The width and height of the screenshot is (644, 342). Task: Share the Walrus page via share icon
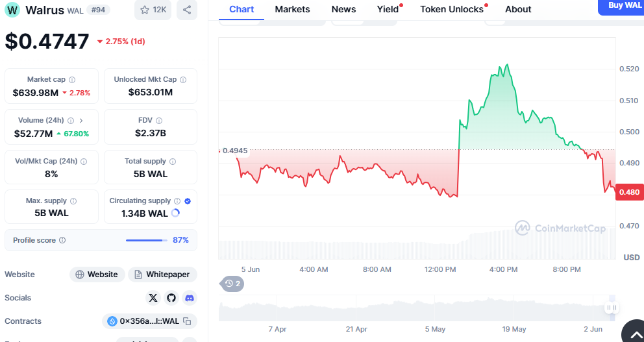[187, 10]
